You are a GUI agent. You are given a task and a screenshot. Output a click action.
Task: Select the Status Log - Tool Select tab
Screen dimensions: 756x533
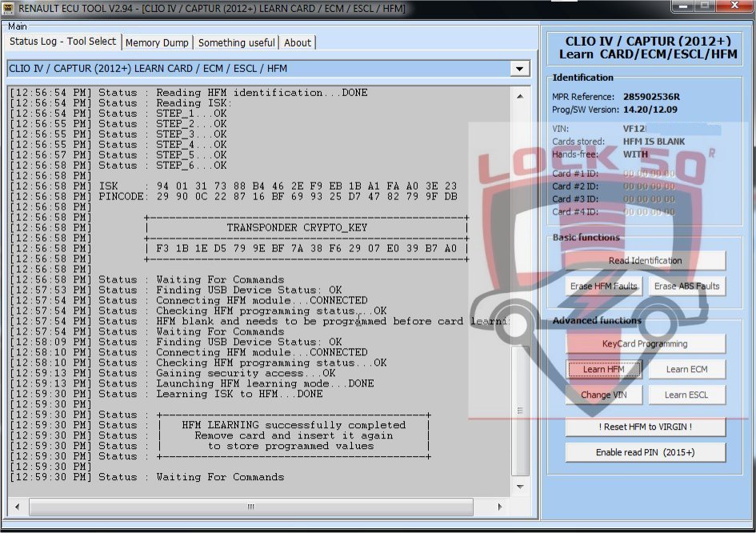(62, 42)
